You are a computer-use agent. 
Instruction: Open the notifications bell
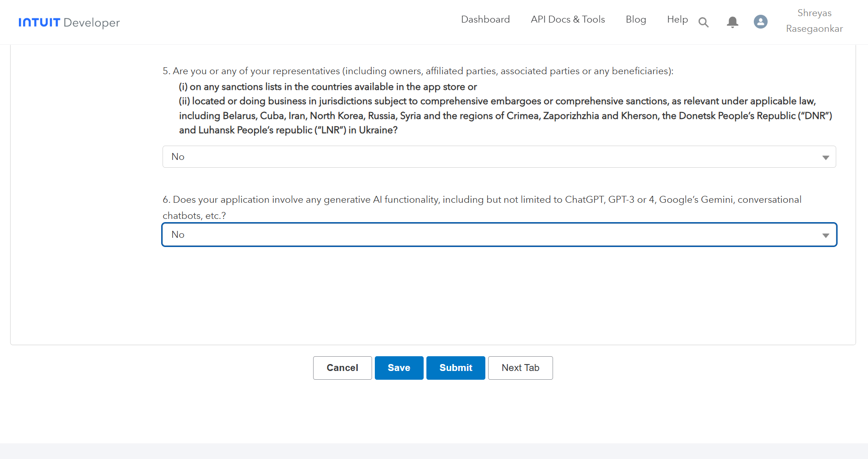pos(732,22)
